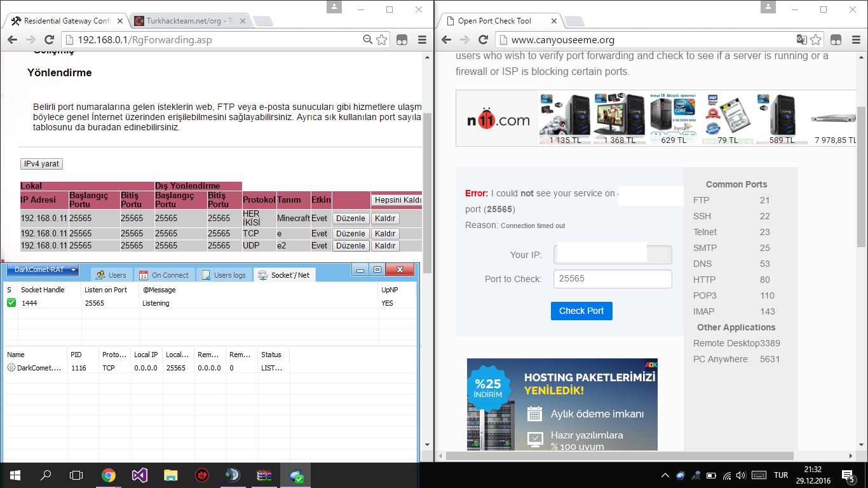Click Kaldır for the Minecraft forwarding rule
Viewport: 868px width, 488px height.
click(385, 218)
